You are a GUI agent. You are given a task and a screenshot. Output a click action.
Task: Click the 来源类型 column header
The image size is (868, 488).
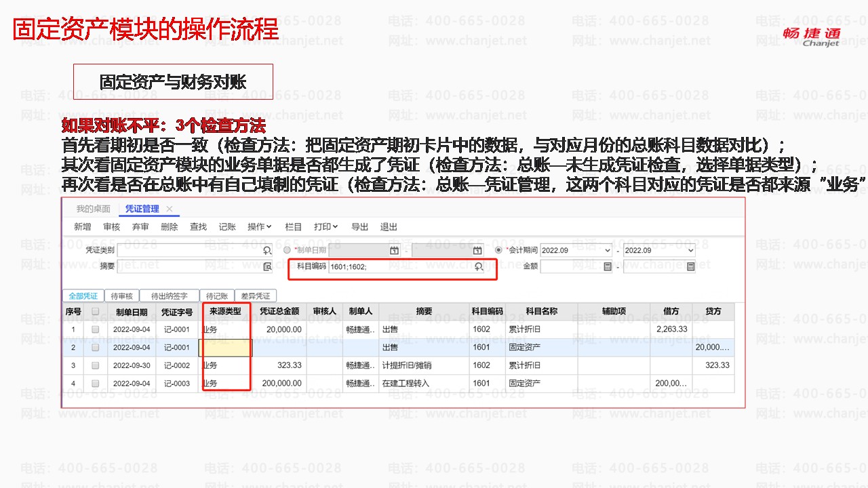pyautogui.click(x=225, y=312)
